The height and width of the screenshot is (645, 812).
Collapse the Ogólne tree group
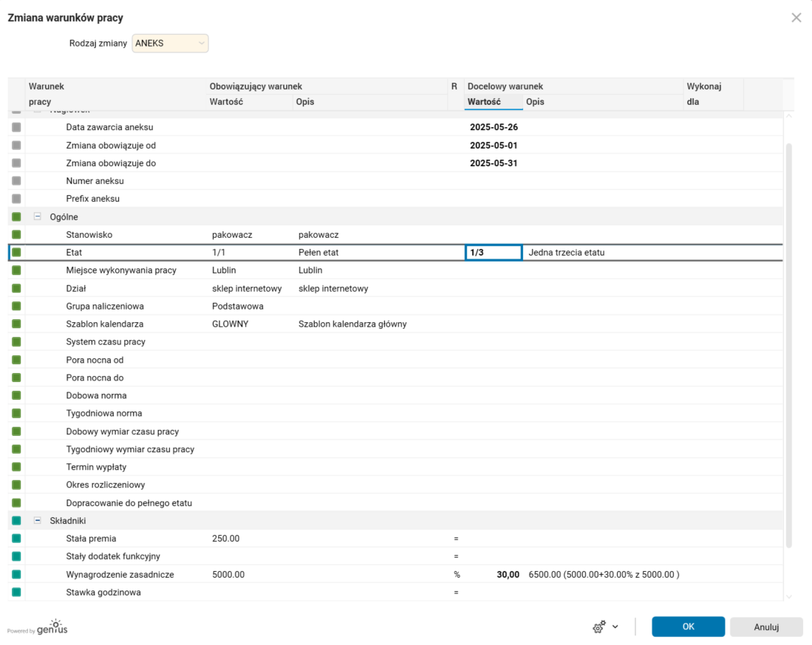coord(37,217)
